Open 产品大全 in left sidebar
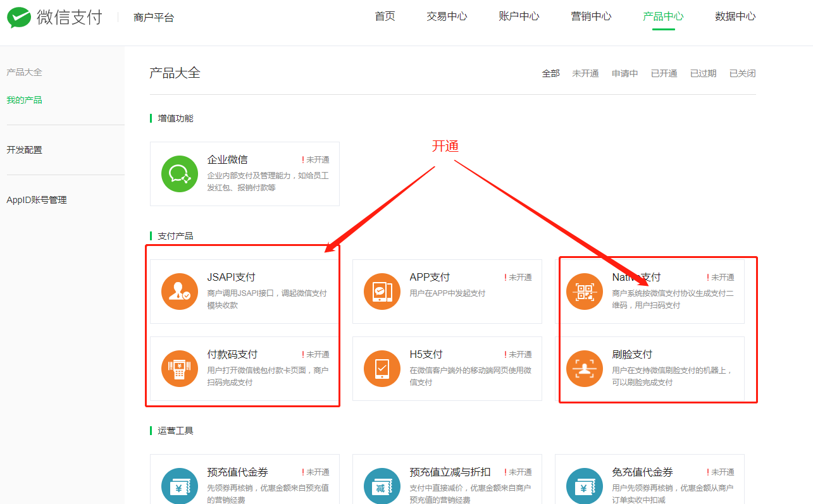 point(24,72)
